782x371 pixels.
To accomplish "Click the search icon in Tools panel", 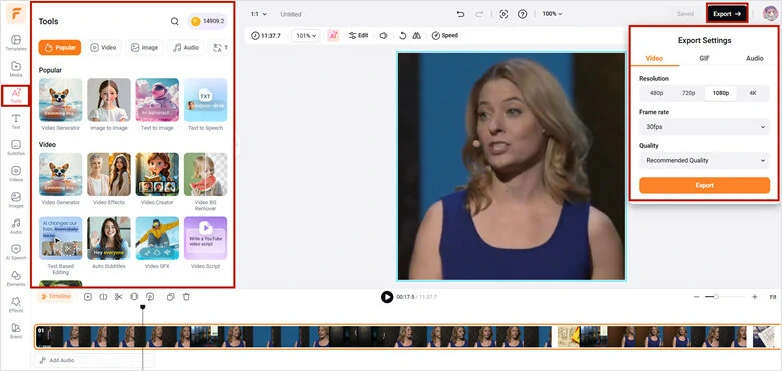I will click(175, 21).
